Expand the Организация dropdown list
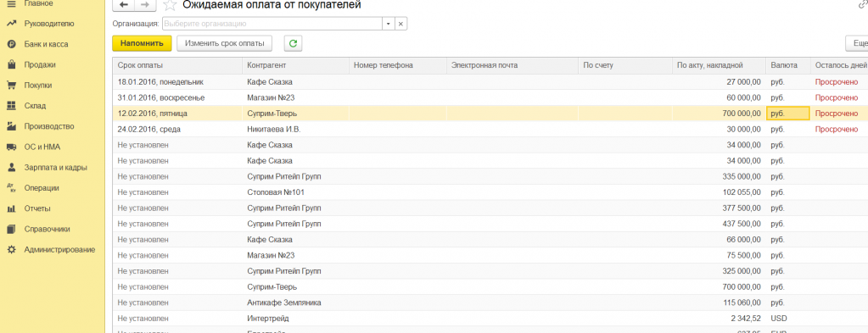The width and height of the screenshot is (868, 333). 388,25
